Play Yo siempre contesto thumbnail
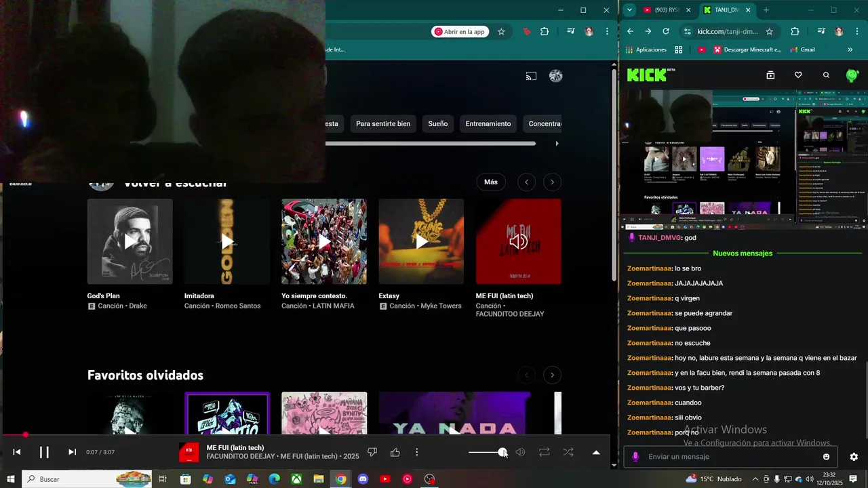 pos(324,241)
